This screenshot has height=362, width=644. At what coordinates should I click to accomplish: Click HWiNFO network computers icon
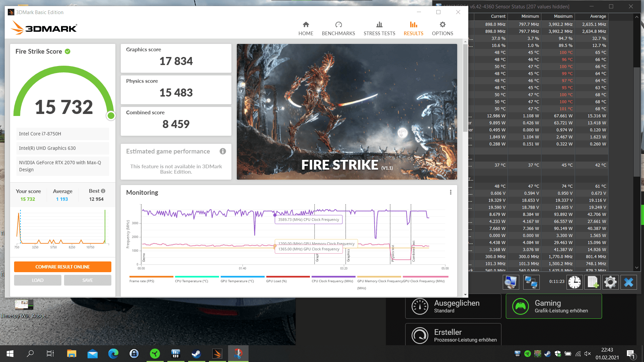click(x=531, y=282)
